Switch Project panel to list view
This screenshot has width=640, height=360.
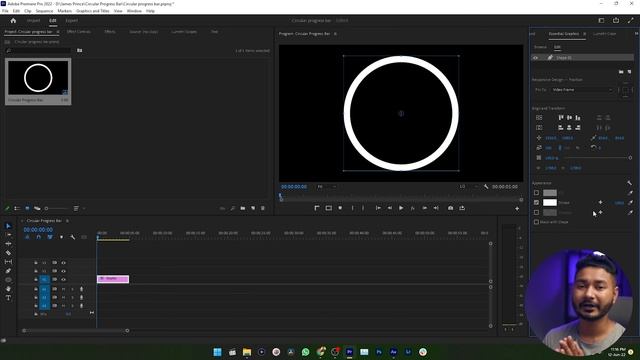(x=17, y=208)
